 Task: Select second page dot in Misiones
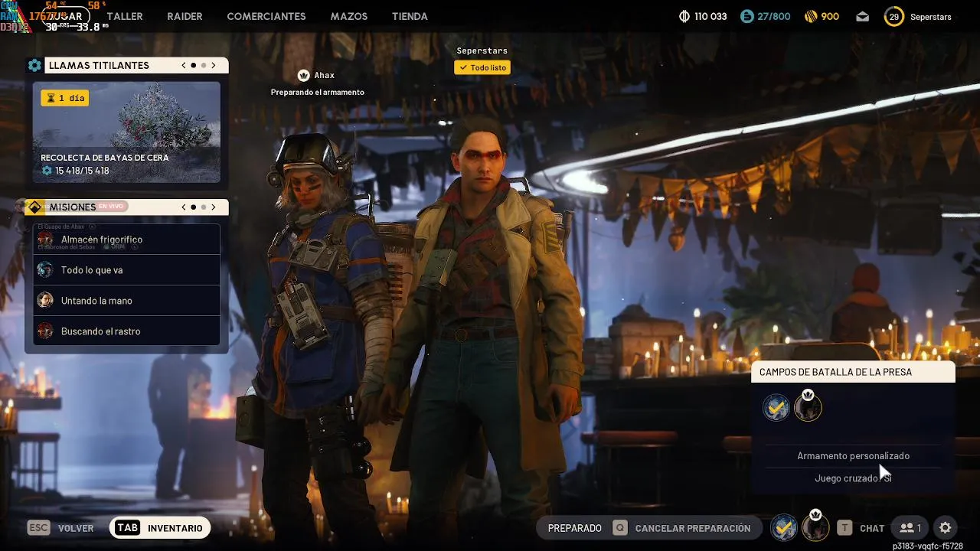(x=204, y=207)
